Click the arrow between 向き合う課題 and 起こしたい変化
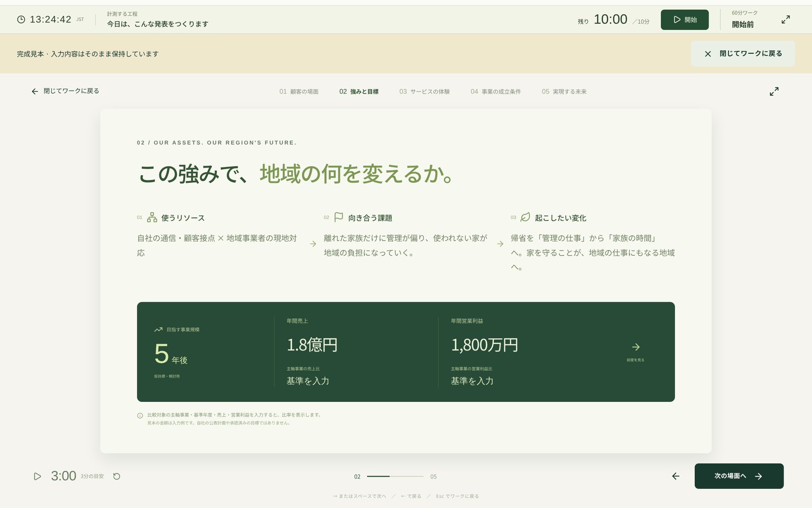This screenshot has width=812, height=508. [500, 244]
